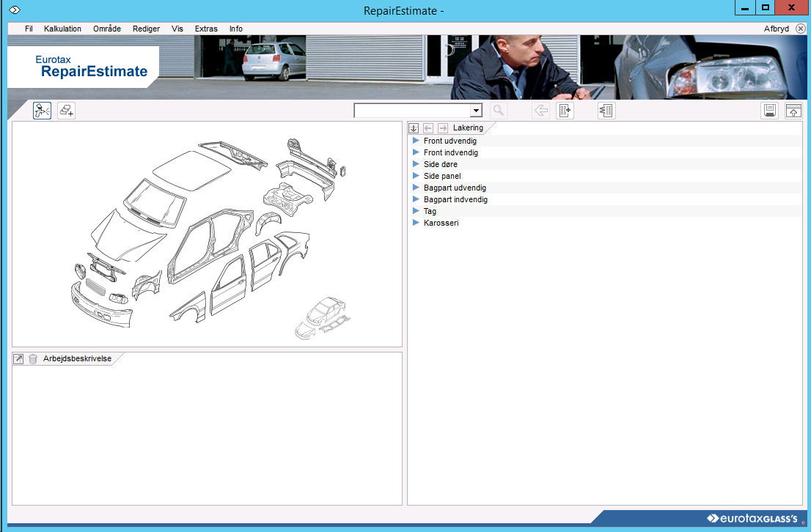Expand Side panel tree node
Viewport: 811px width, 532px height.
tap(415, 176)
